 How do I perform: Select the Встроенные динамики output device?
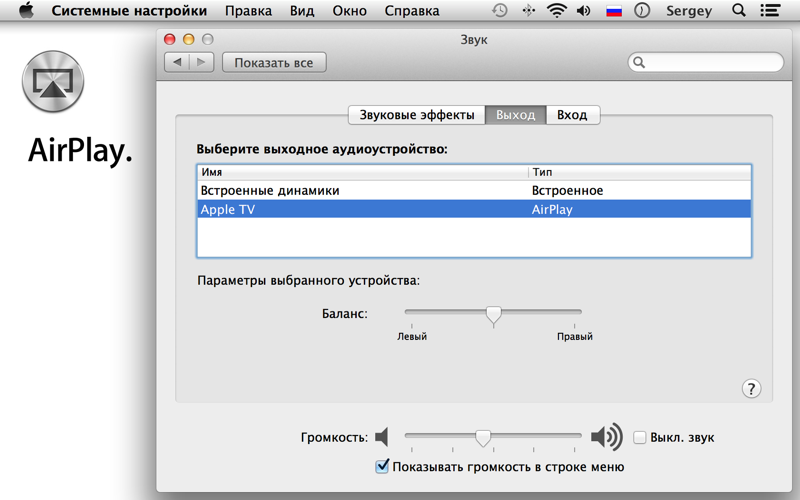tap(474, 191)
